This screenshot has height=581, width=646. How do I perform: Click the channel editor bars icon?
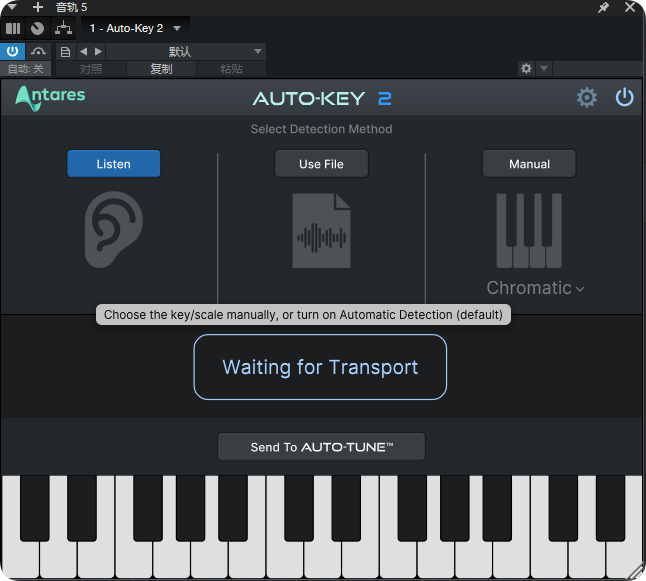pos(13,28)
